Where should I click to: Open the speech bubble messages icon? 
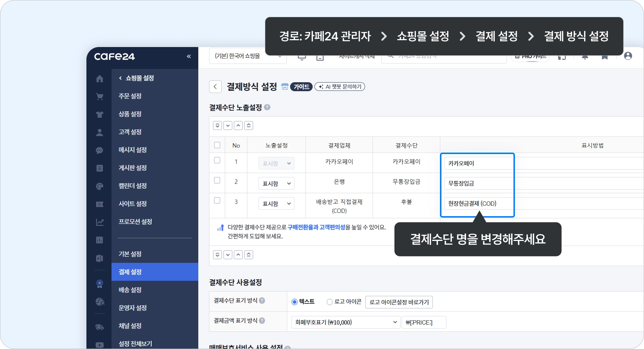pyautogui.click(x=100, y=150)
